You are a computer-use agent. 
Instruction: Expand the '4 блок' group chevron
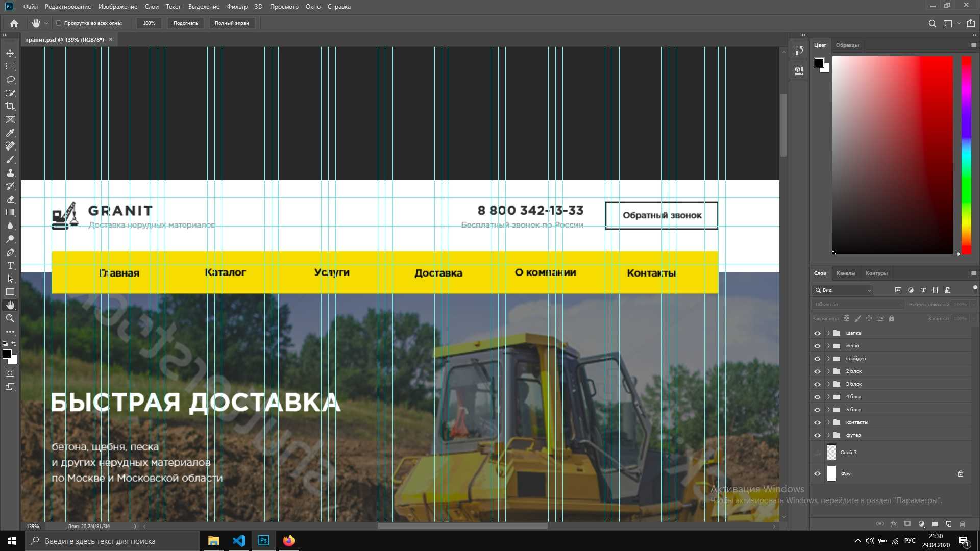click(x=828, y=397)
